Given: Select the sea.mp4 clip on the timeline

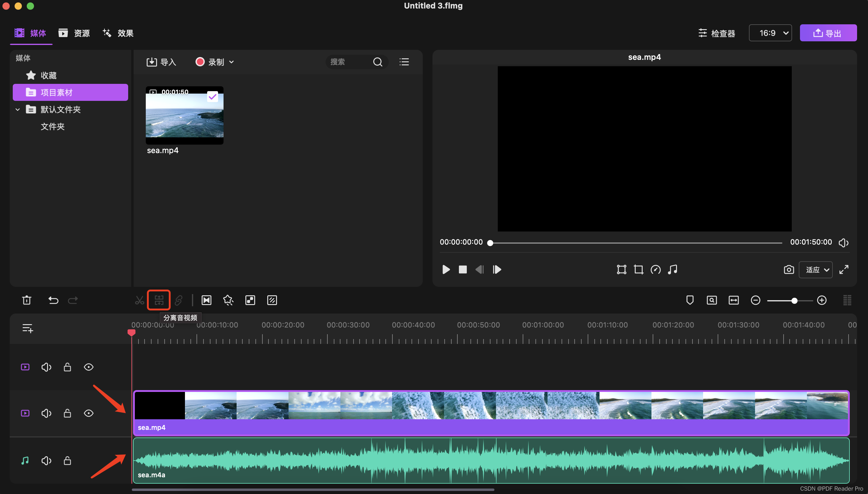Looking at the screenshot, I should [x=491, y=413].
